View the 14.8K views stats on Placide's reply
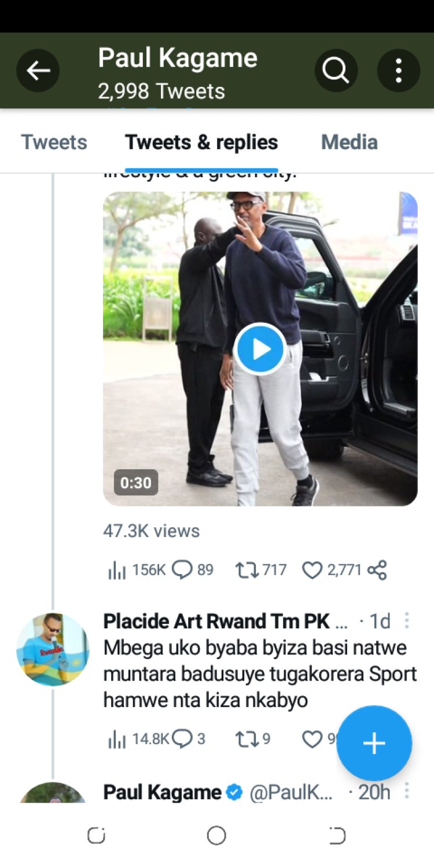This screenshot has width=434, height=868. pos(117,739)
